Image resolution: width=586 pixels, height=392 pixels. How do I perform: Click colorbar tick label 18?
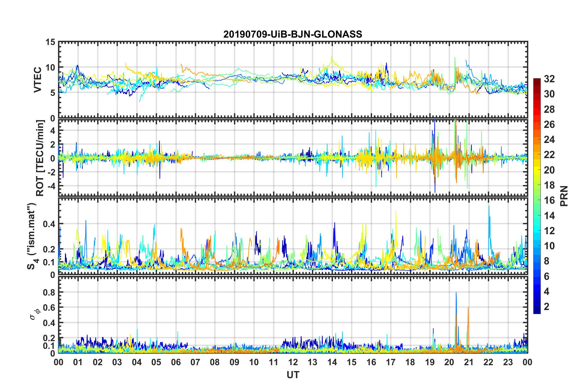pyautogui.click(x=549, y=185)
